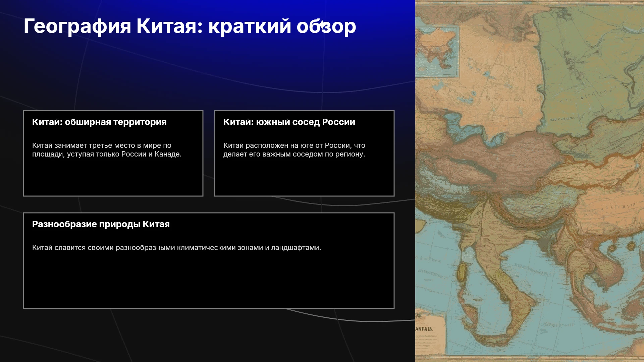This screenshot has width=644, height=362.
Task: Click the empty space in the "обширная территория" card
Action: [113, 177]
